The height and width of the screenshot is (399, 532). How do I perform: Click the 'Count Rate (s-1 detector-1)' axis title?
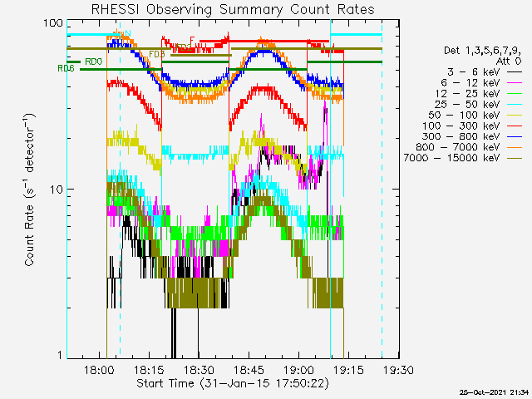pos(30,190)
